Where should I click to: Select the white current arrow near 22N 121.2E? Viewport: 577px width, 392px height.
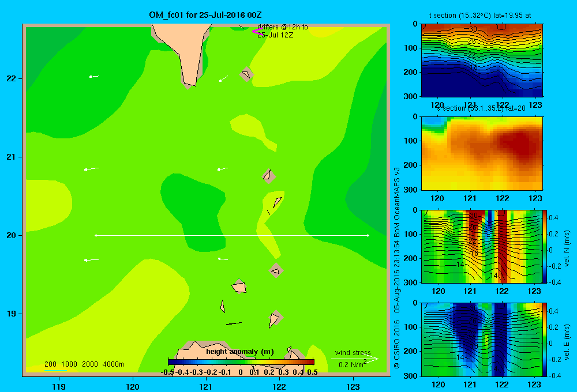(223, 79)
